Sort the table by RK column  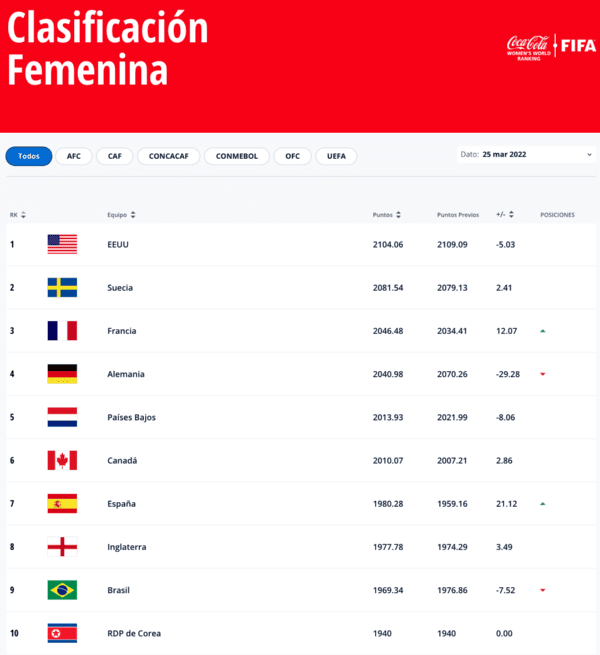18,215
